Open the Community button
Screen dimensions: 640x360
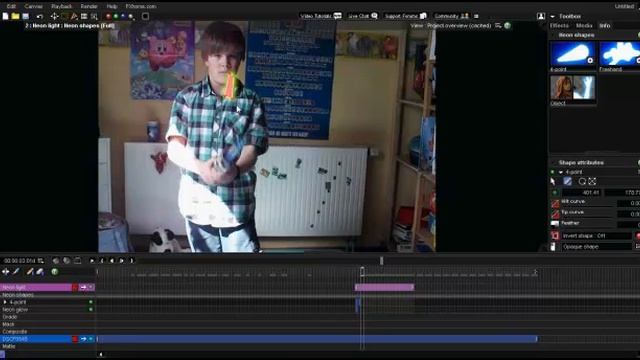[x=451, y=16]
